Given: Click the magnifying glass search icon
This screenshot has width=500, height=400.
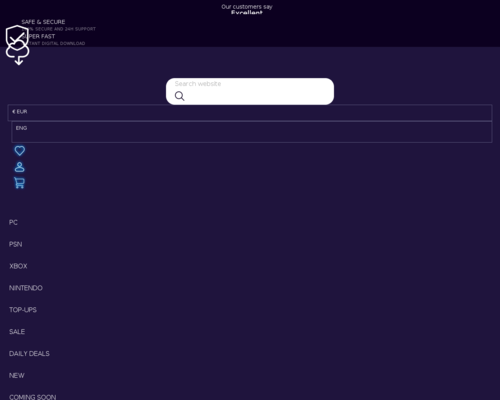Looking at the screenshot, I should 179,96.
